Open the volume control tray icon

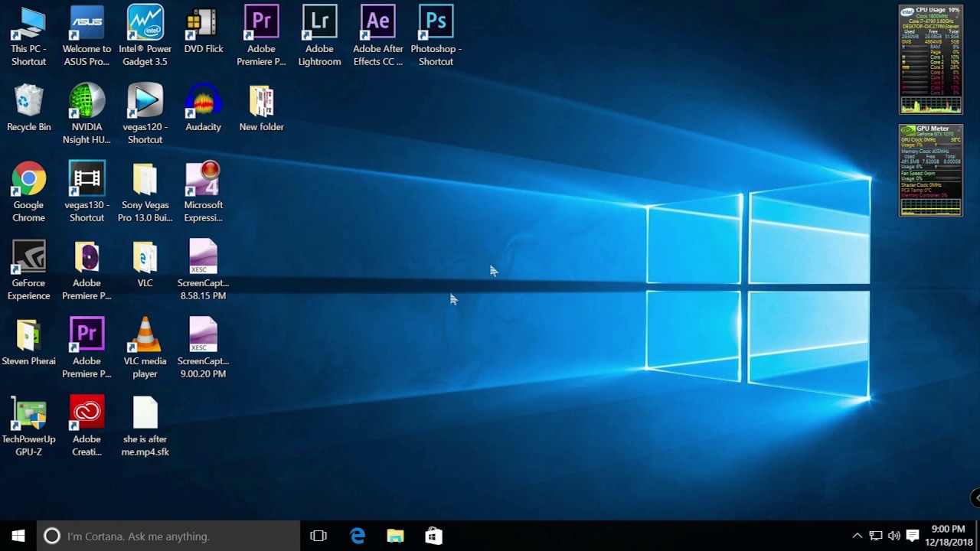(893, 536)
